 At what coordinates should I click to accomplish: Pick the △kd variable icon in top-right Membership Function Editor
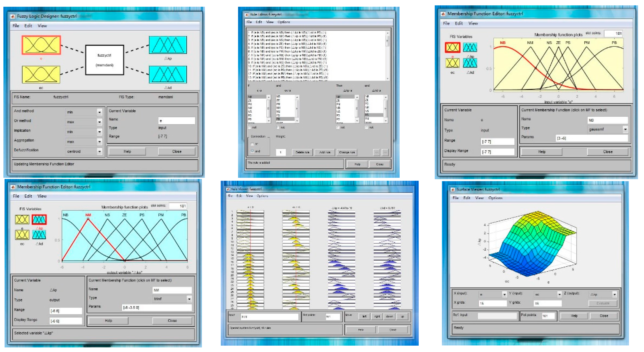pyautogui.click(x=470, y=63)
